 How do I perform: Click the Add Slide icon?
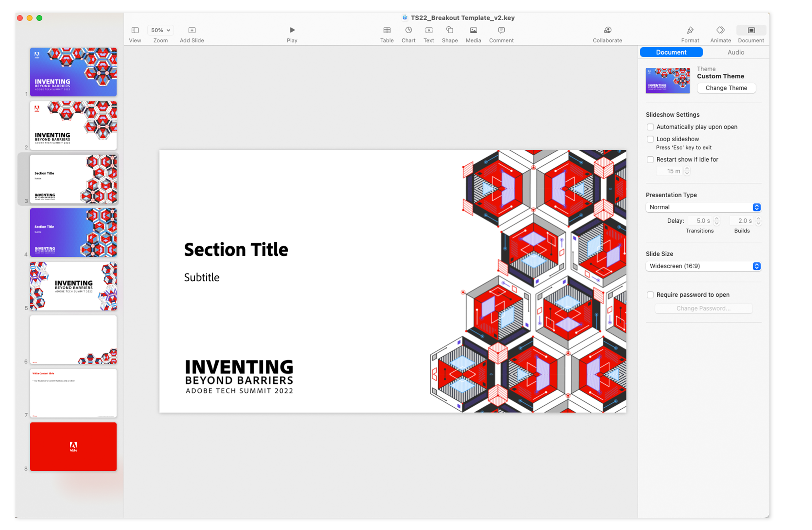[x=192, y=30]
